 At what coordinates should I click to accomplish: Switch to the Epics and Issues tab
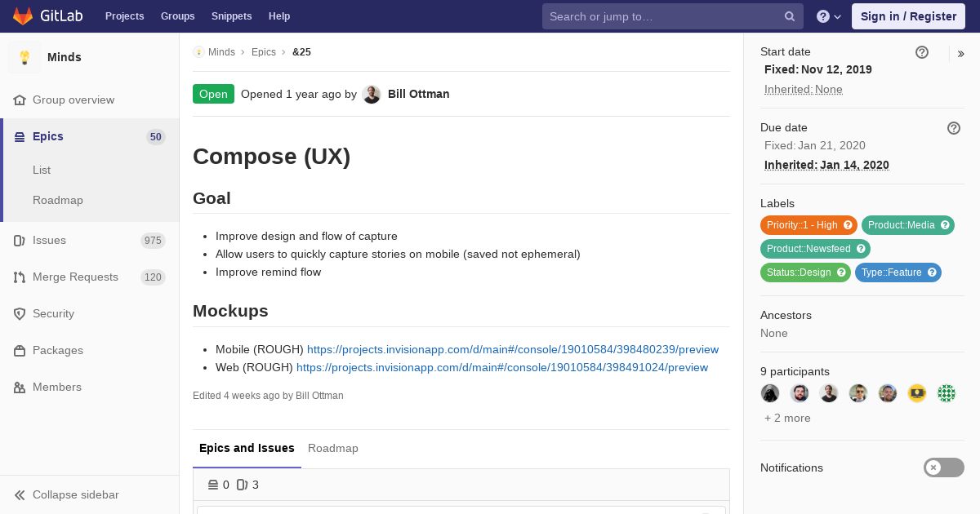[247, 448]
